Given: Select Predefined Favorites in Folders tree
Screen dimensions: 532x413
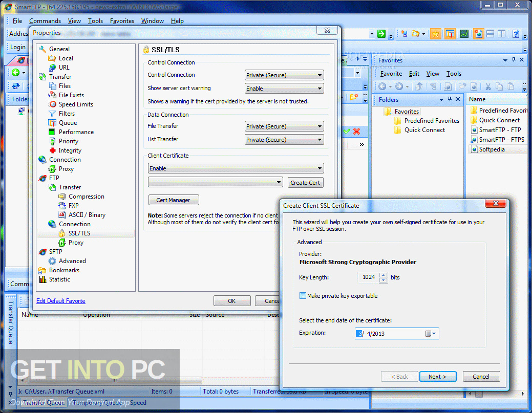Looking at the screenshot, I should click(432, 121).
